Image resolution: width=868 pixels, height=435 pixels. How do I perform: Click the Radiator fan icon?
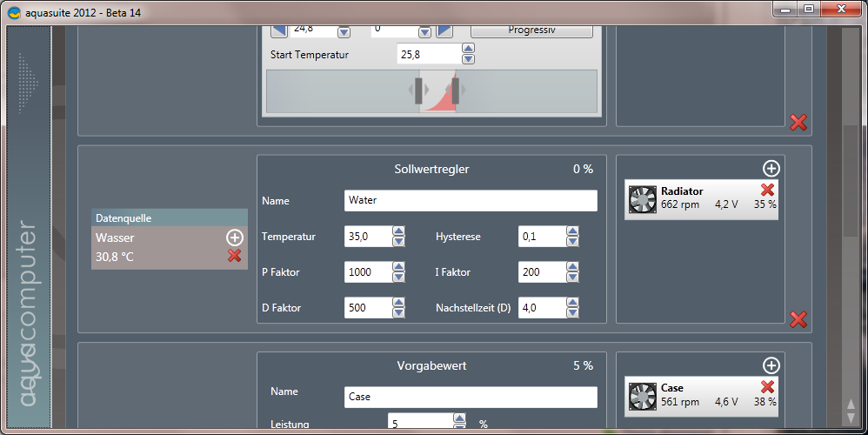[642, 199]
